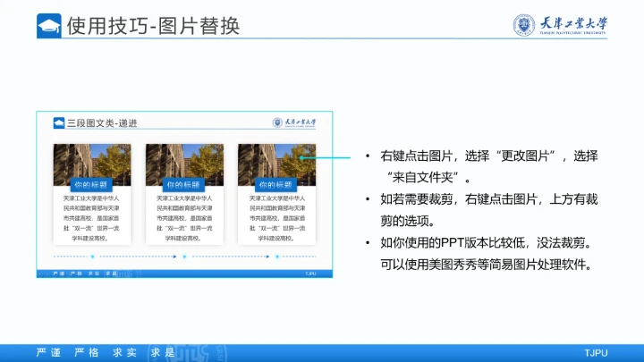Click the footer motto 严谨 严格 求实 求是
Image resolution: width=644 pixels, height=362 pixels.
pos(106,352)
